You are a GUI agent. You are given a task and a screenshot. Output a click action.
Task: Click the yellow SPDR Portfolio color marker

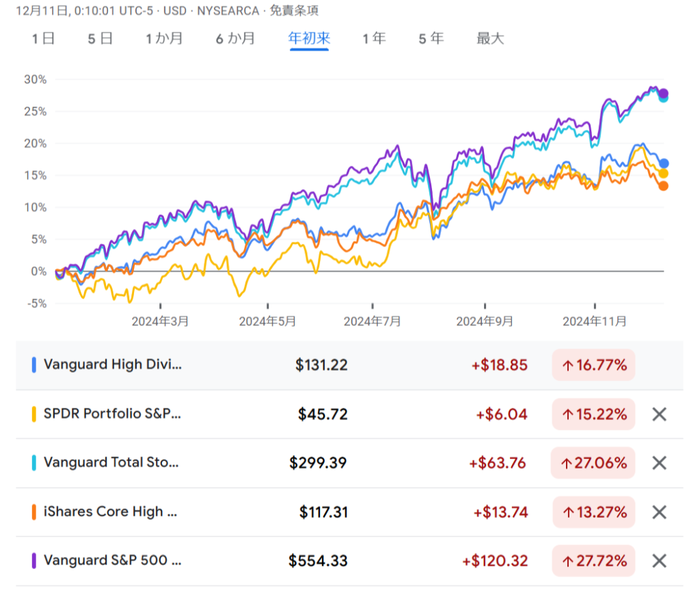coord(34,414)
